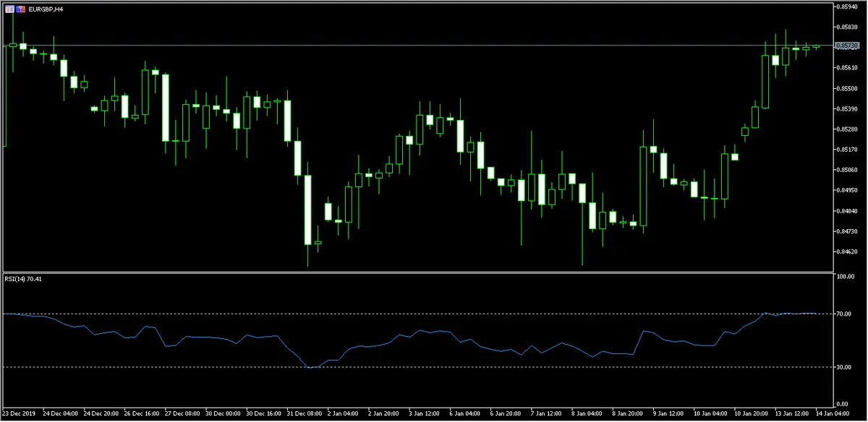Viewport: 868px width, 422px height.
Task: Open the Depth of Market icon beside EURGBP,H4
Action: point(9,9)
